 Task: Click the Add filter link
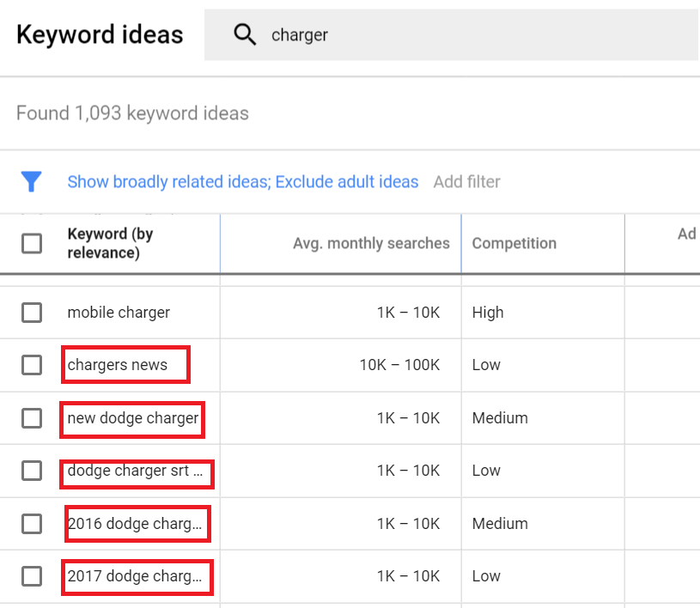[x=466, y=182]
